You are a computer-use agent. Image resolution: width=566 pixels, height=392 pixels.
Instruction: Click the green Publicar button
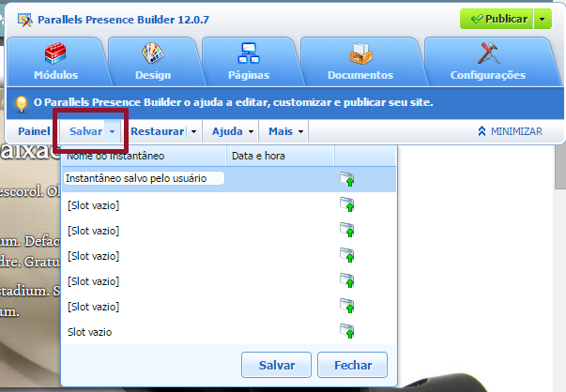(497, 19)
